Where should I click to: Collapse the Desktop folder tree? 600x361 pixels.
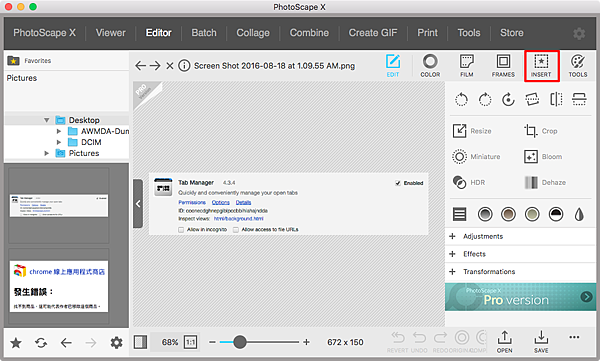click(47, 120)
